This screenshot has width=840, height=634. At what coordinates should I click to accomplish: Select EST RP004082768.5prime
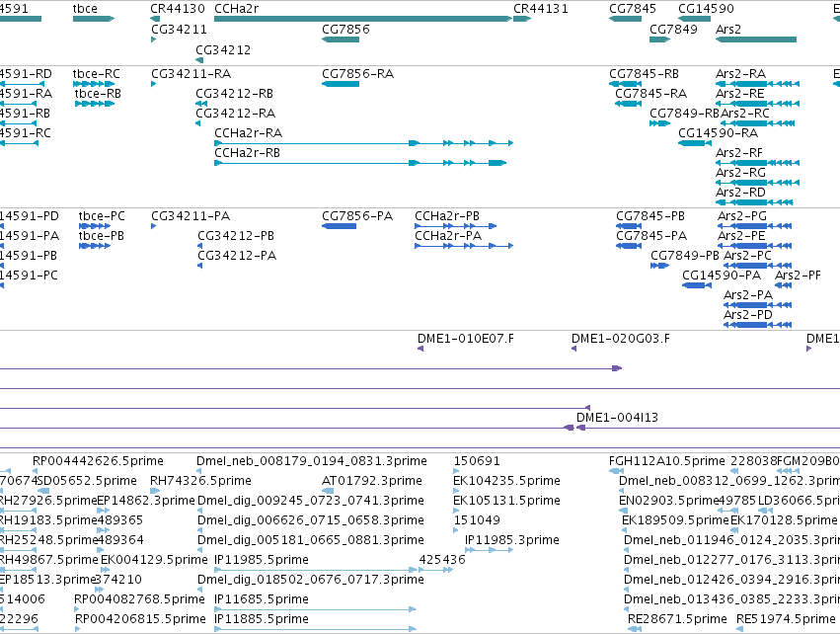139,599
